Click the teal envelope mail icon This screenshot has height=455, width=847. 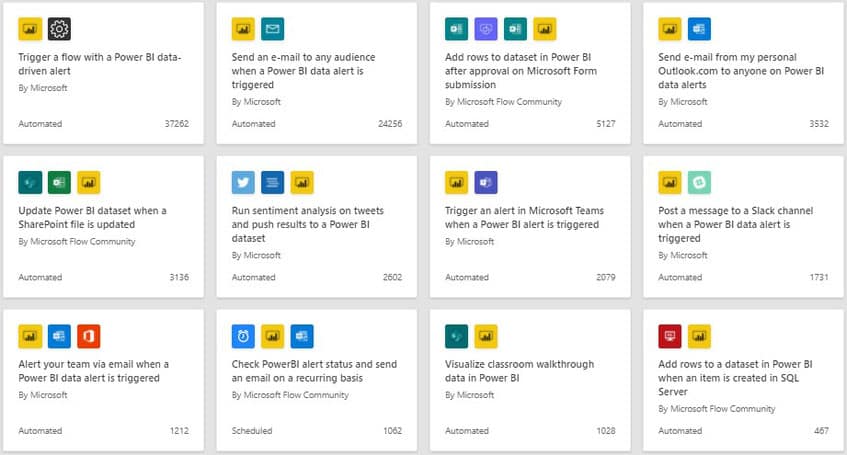273,29
